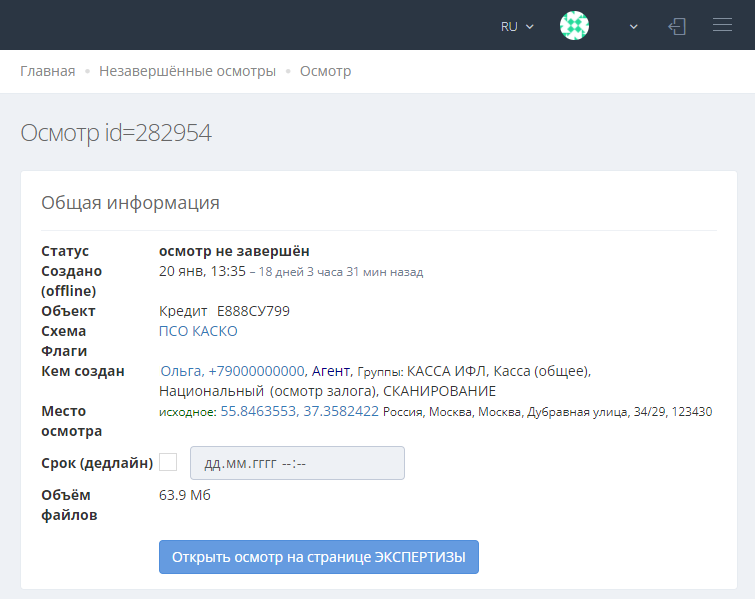Navigate to Незавершённые осмотры breadcrumb
The height and width of the screenshot is (599, 755).
pos(187,71)
